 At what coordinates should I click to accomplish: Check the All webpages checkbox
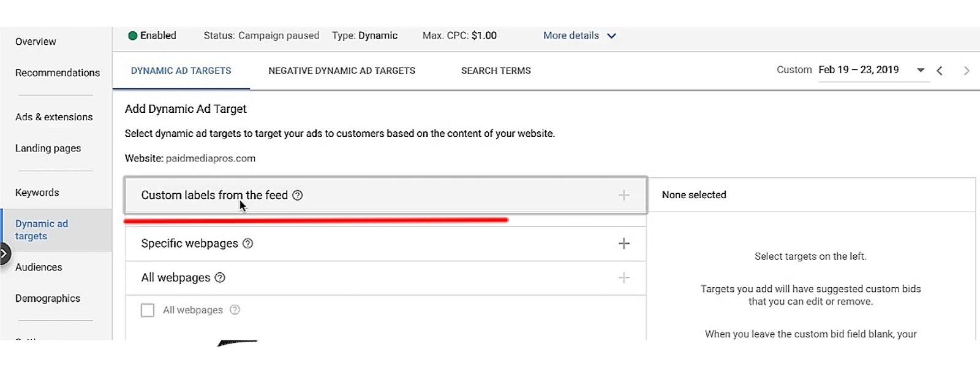[148, 310]
